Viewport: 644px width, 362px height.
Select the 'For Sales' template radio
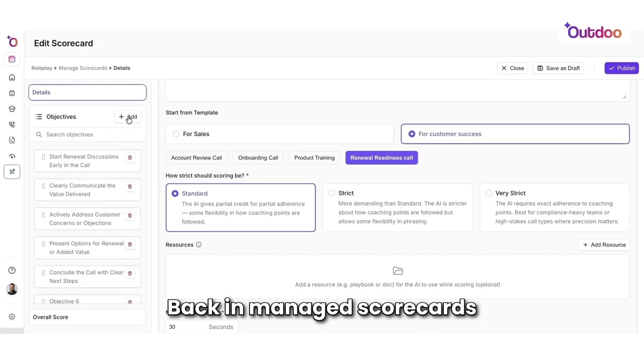point(176,134)
